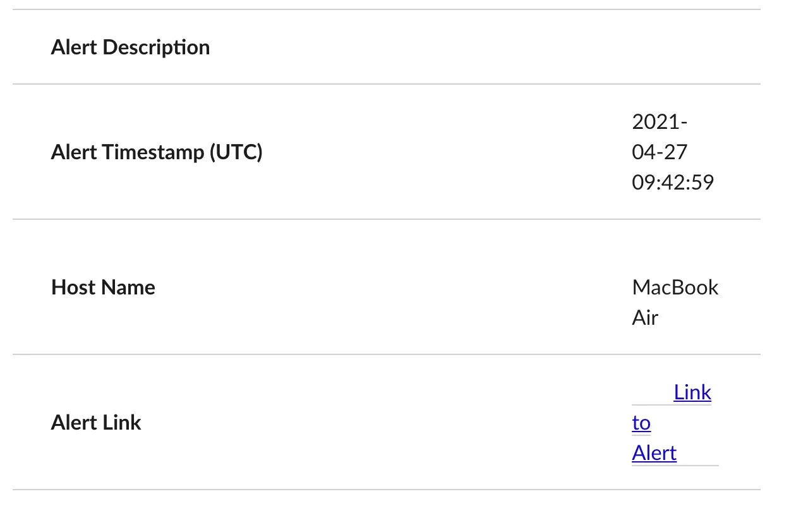Image resolution: width=796 pixels, height=532 pixels.
Task: Select the Alert Timestamp (UTC) label
Action: tap(156, 152)
